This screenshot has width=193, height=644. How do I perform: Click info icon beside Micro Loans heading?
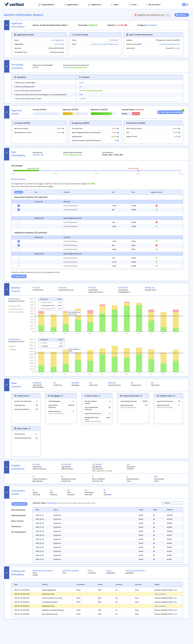(100, 396)
